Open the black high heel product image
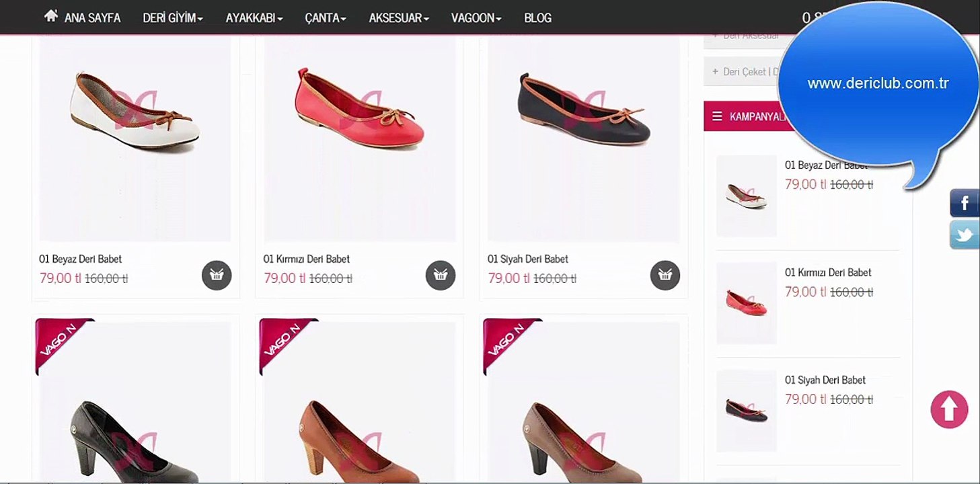The height and width of the screenshot is (484, 980). tap(135, 402)
